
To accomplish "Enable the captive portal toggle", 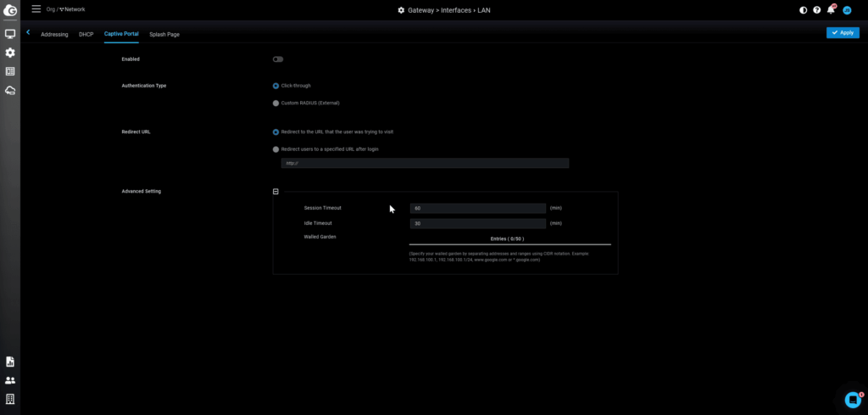I will click(x=277, y=59).
